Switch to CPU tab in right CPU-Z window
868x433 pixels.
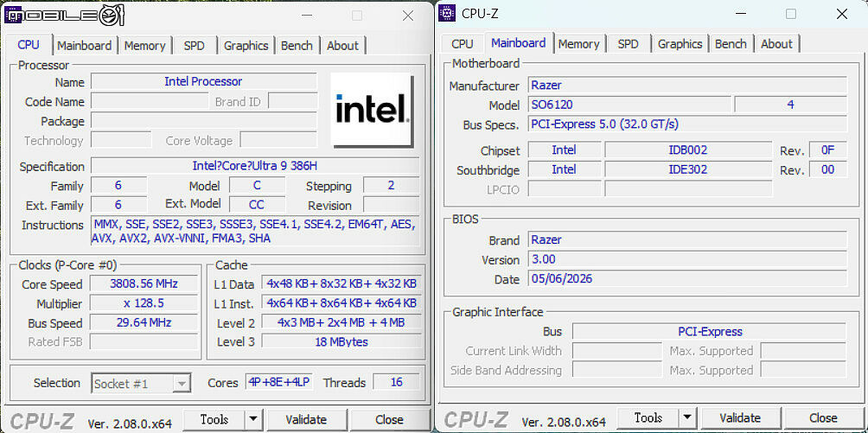click(463, 44)
